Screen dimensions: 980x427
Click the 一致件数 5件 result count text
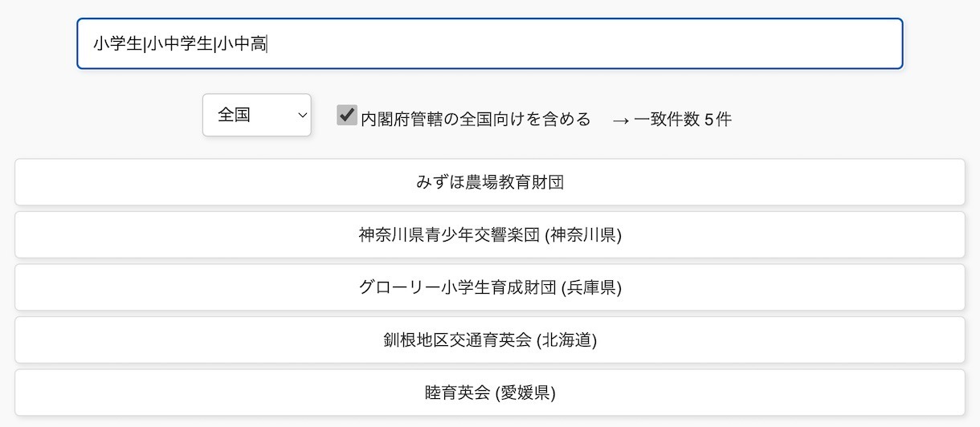pos(683,120)
